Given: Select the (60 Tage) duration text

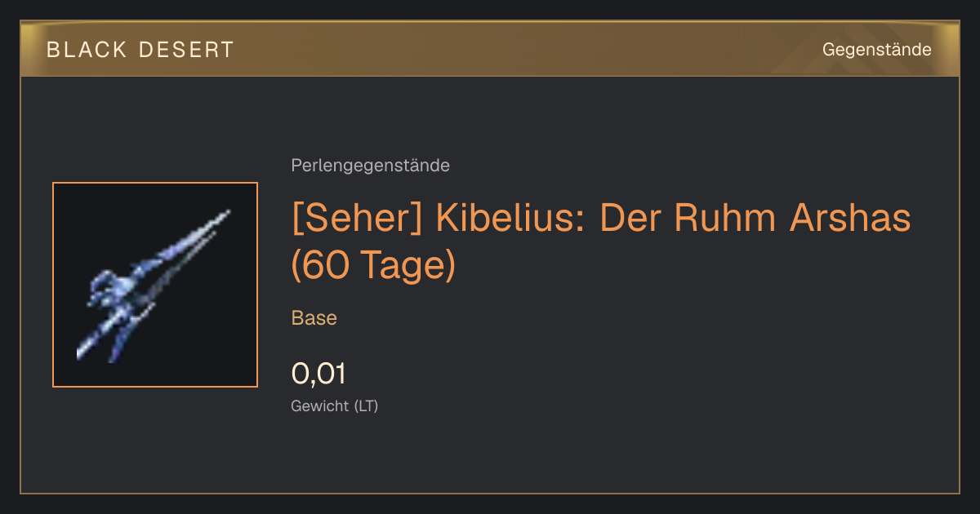Looking at the screenshot, I should click(x=373, y=267).
